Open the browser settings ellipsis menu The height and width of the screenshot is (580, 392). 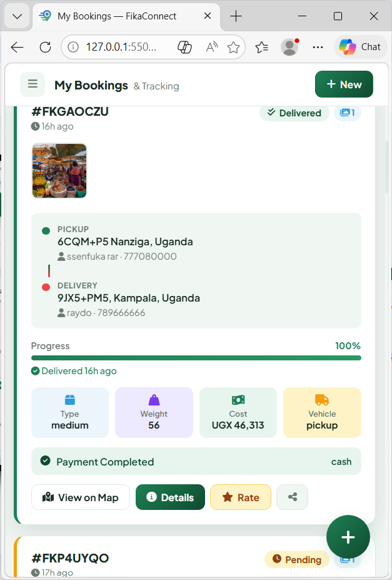(318, 46)
